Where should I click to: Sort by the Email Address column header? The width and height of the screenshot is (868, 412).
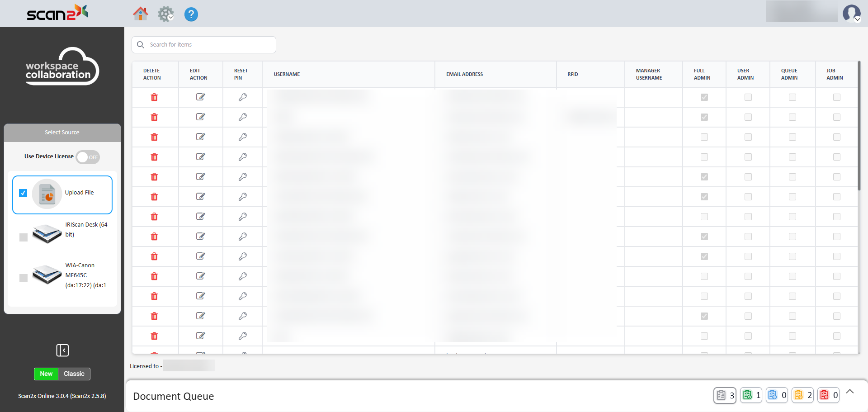pos(464,74)
